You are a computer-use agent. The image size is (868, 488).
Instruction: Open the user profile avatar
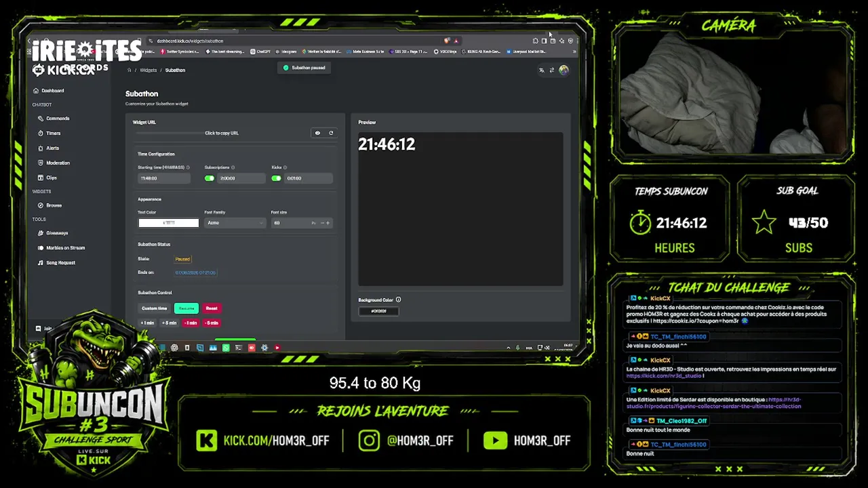[x=564, y=70]
